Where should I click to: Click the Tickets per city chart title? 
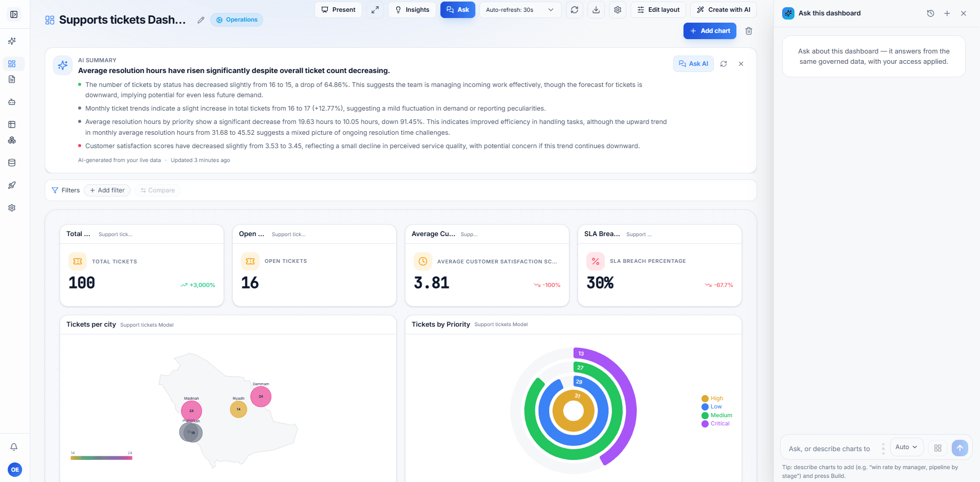pyautogui.click(x=91, y=325)
